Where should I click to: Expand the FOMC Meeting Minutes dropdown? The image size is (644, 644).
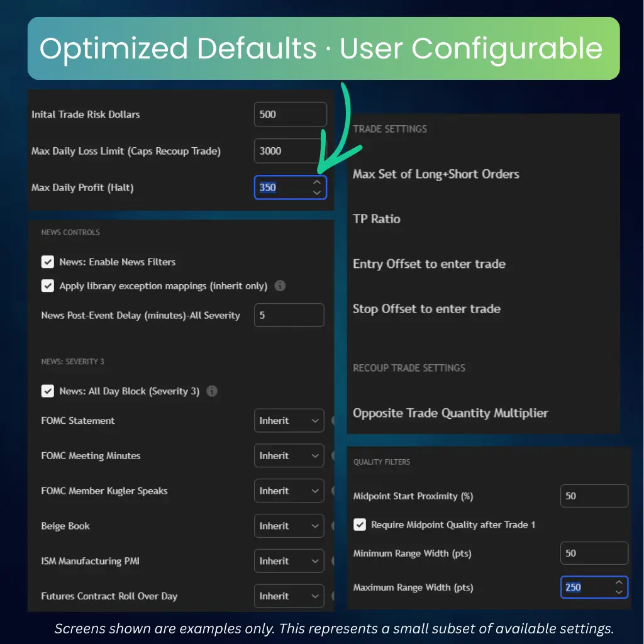[289, 456]
